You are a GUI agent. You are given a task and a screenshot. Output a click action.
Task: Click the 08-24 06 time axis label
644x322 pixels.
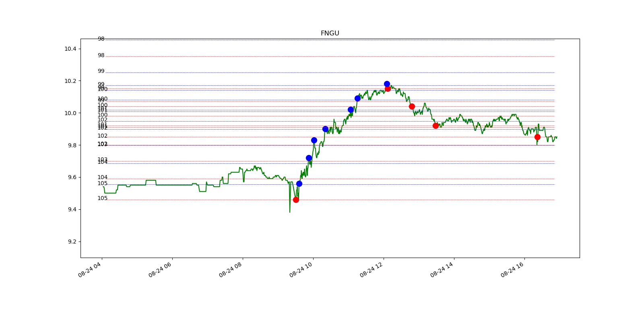[x=160, y=269]
